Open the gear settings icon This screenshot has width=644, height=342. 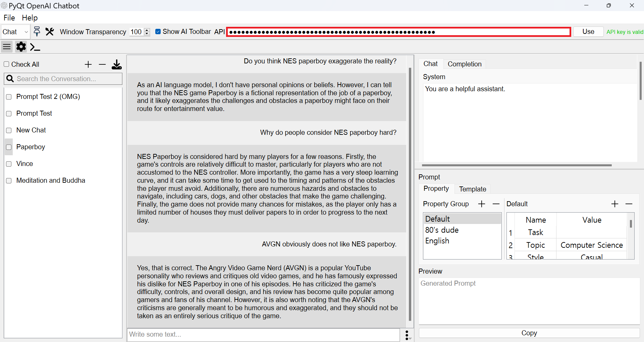[x=21, y=47]
